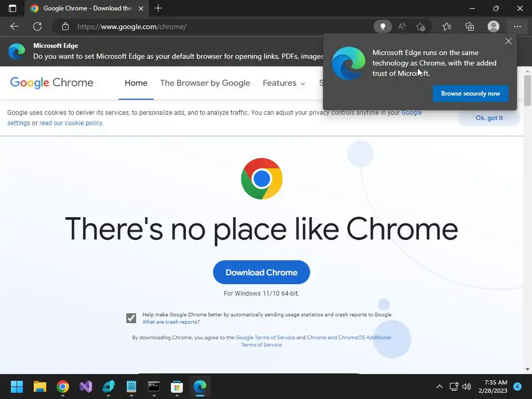Open Chrome and ChromeOS Additional Terms link
Screen dimensions: 532x399
pos(349,337)
